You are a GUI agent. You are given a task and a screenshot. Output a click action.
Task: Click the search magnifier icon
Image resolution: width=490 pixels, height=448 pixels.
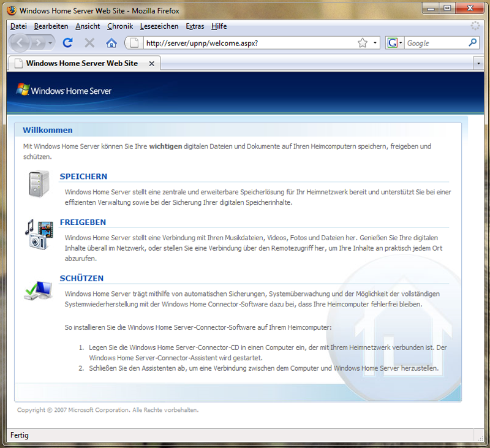tap(472, 43)
